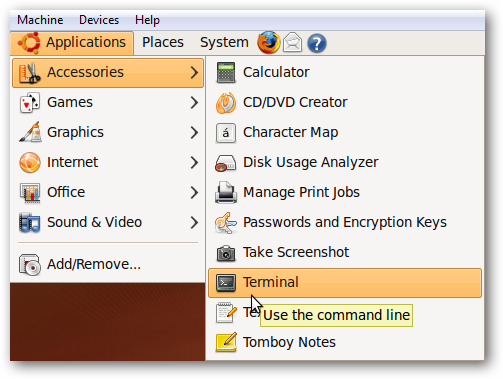Screen dimensions: 503x379
Task: Expand the Internet submenu arrow
Action: click(194, 162)
